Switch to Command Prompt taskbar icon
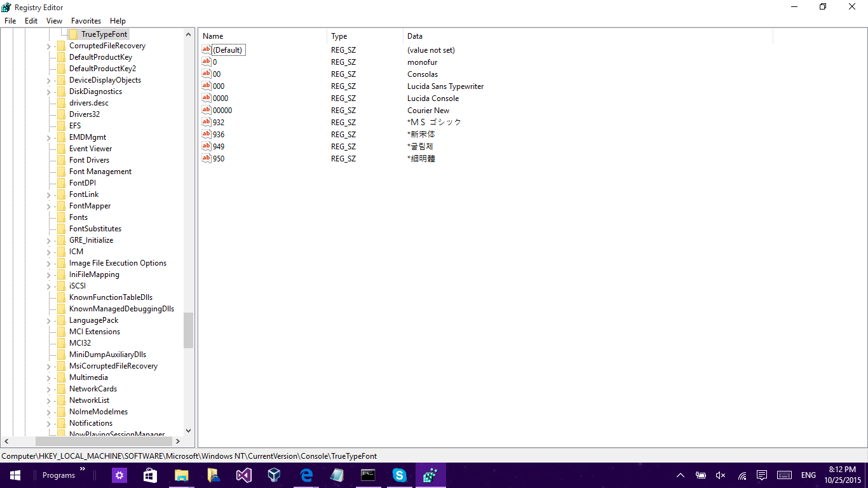The height and width of the screenshot is (488, 868). pyautogui.click(x=368, y=475)
